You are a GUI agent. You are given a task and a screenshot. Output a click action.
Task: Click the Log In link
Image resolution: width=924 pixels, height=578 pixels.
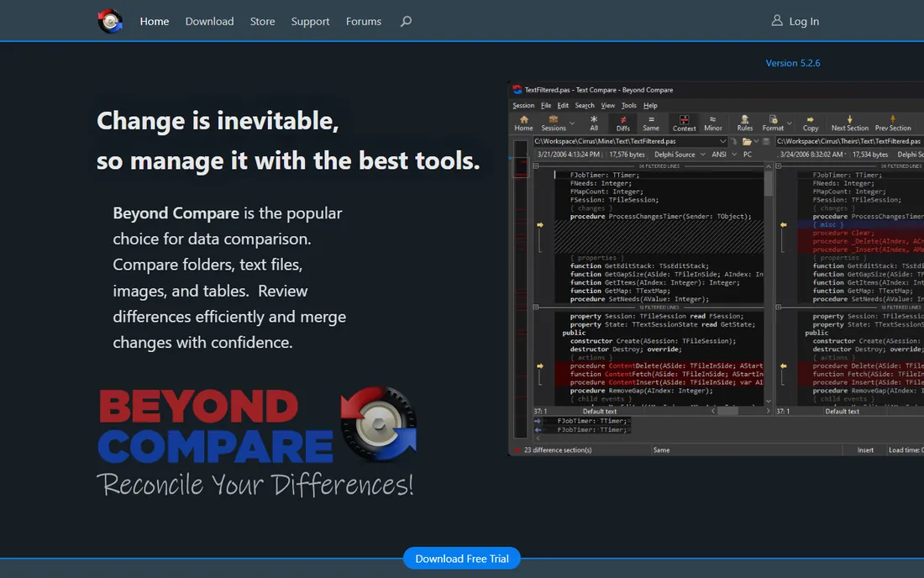pyautogui.click(x=804, y=21)
